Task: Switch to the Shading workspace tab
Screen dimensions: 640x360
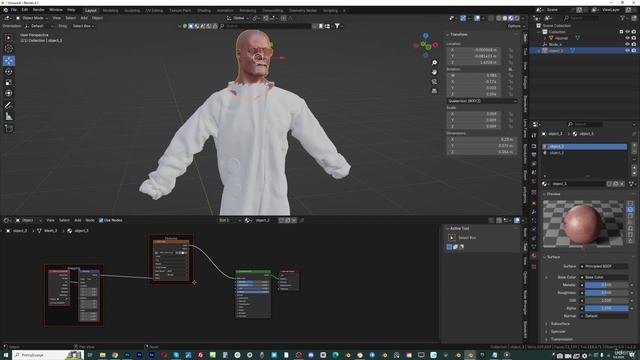Action: (204, 10)
